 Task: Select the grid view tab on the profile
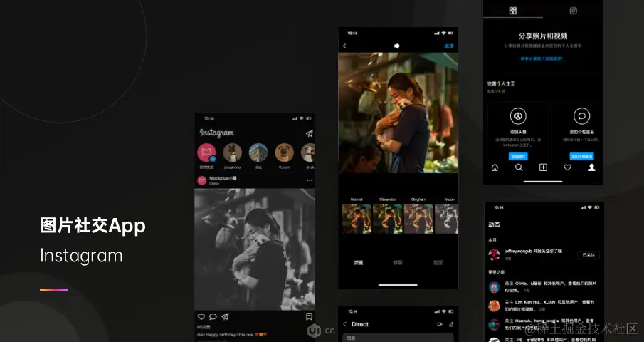513,11
